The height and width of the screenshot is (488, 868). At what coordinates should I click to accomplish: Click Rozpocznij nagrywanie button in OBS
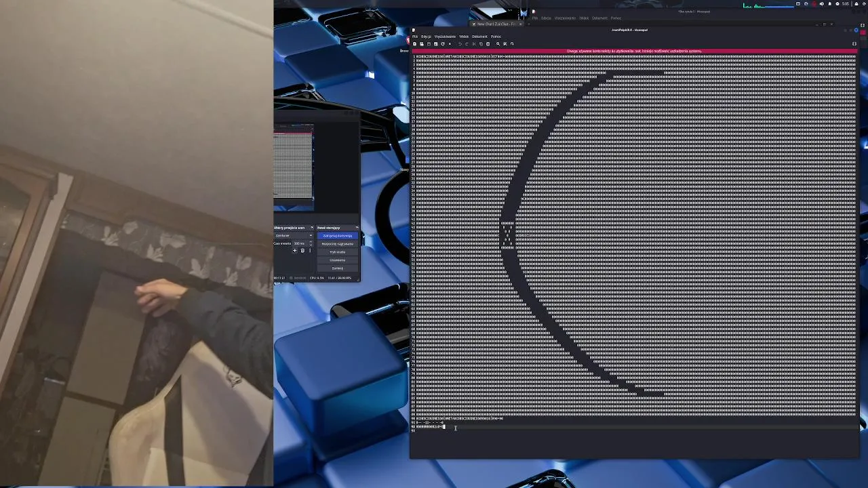(x=337, y=244)
